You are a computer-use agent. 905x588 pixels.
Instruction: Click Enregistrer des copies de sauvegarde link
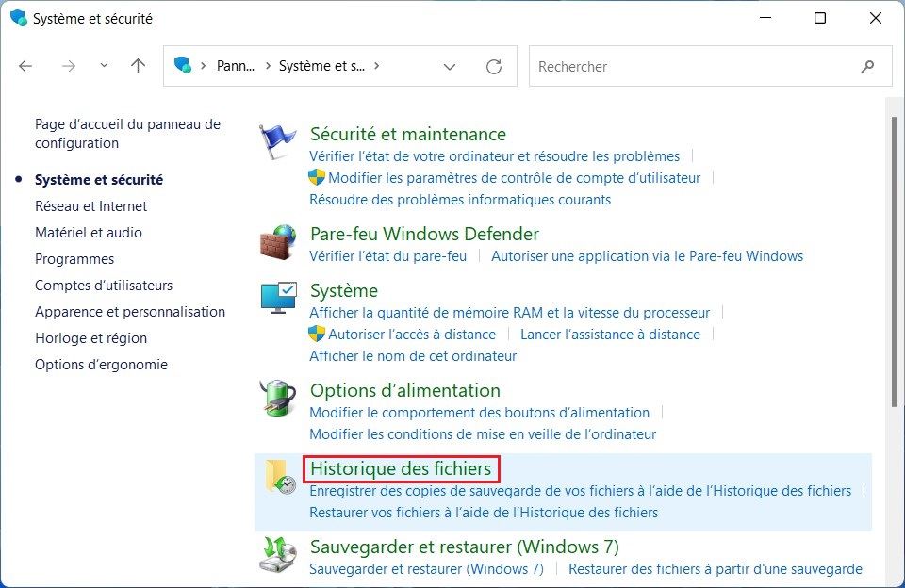[580, 491]
